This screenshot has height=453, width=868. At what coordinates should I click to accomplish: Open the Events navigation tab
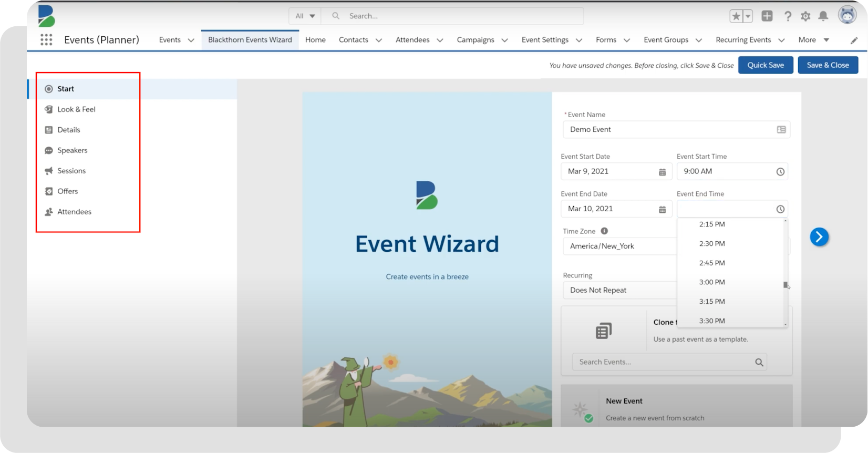(170, 40)
